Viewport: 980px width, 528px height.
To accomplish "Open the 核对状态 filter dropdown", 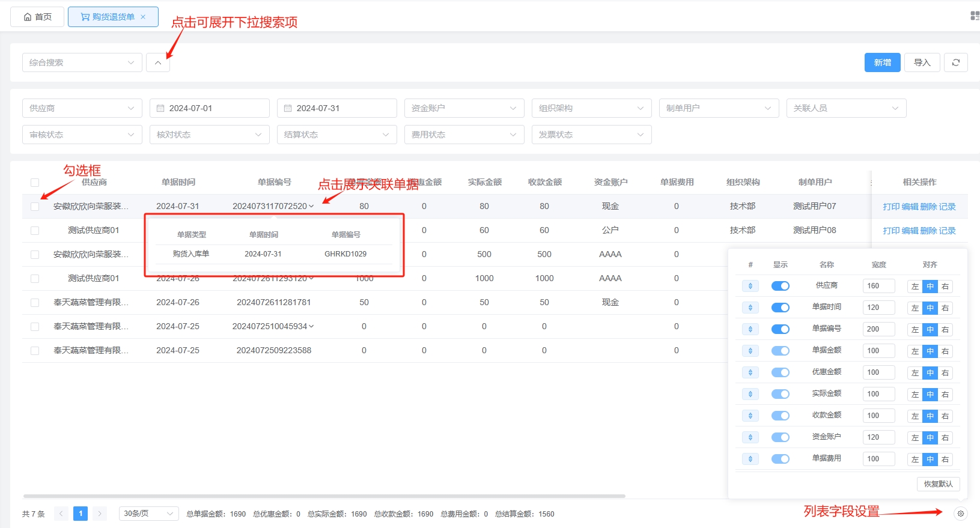I will point(210,135).
